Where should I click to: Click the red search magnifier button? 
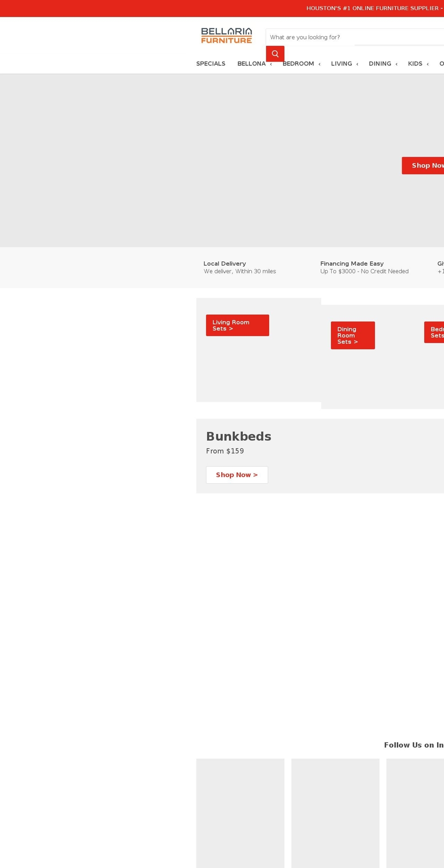tap(275, 54)
